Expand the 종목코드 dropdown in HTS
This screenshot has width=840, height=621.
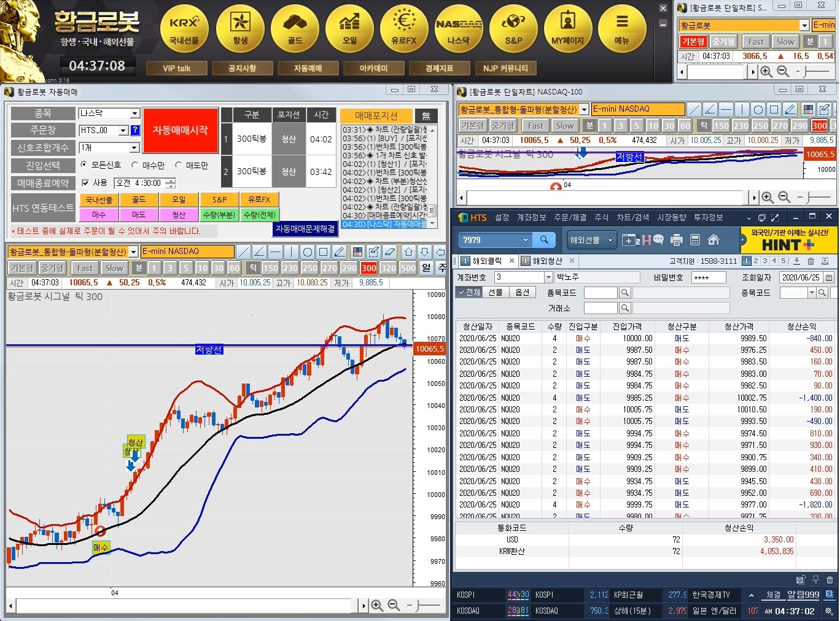coord(812,293)
